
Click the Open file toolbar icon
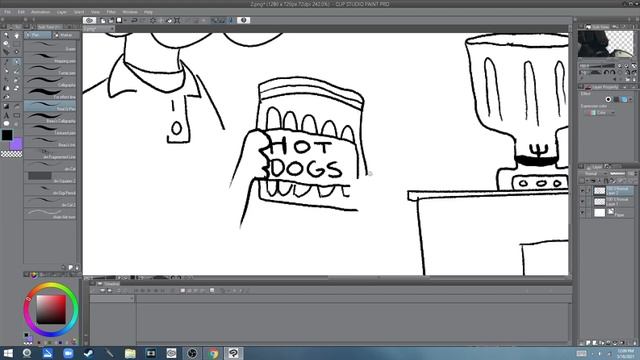click(111, 20)
